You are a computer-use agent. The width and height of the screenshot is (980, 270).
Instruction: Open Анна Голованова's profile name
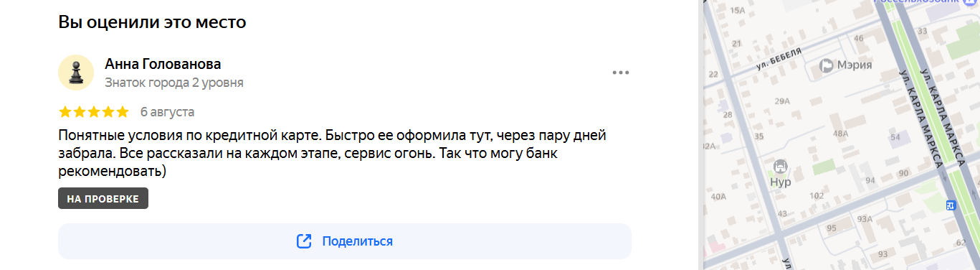[163, 64]
